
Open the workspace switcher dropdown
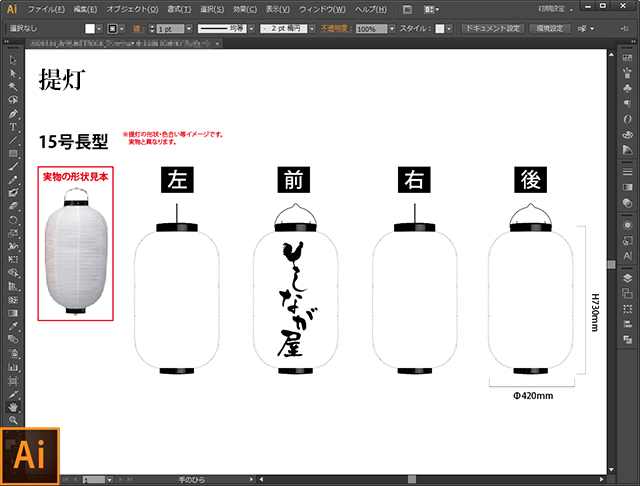coord(555,9)
